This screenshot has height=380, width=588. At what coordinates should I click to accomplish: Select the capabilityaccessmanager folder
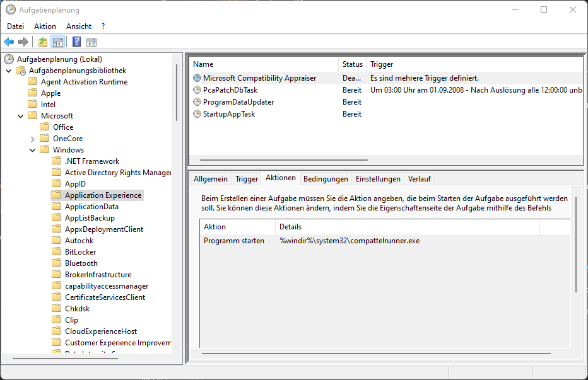coord(107,286)
